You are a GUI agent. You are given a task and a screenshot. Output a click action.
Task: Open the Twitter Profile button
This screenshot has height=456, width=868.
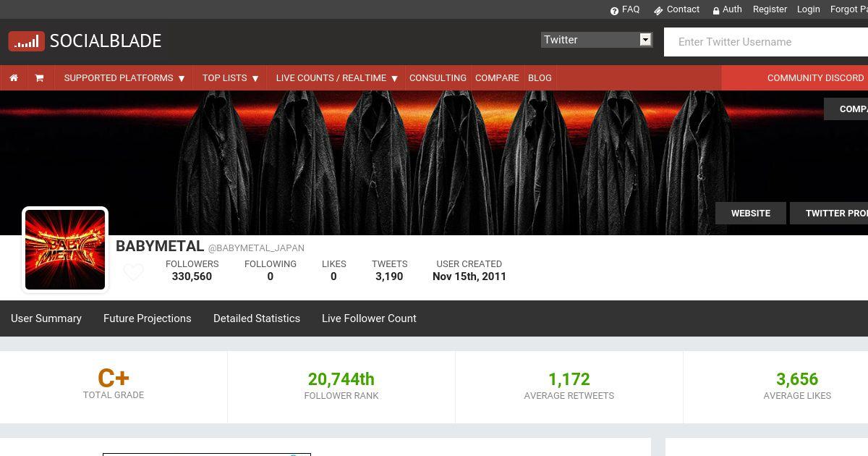coord(829,213)
